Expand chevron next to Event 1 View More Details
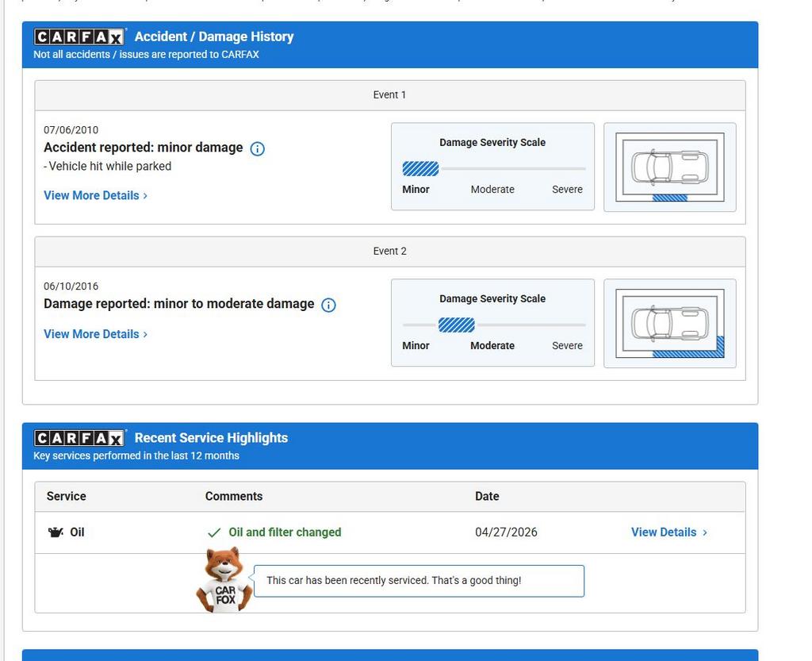Screen dimensions: 812x661 146,196
